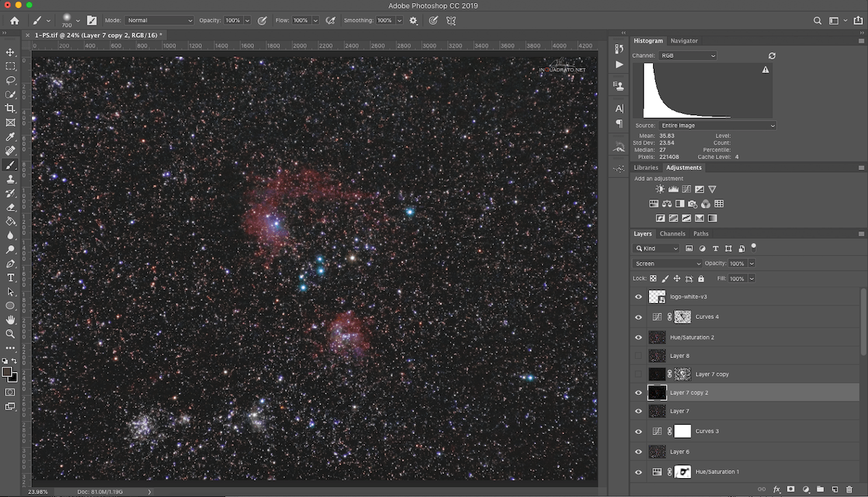Open the layer Fill dropdown arrow
868x497 pixels.
[752, 279]
